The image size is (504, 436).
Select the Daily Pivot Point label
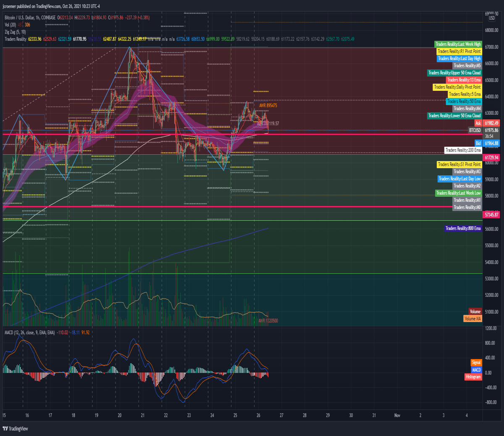point(457,87)
